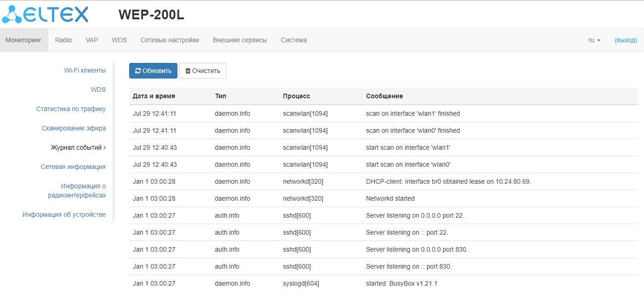Go to Статистика по трафику
Viewport: 644px width, 304px height.
(x=71, y=109)
